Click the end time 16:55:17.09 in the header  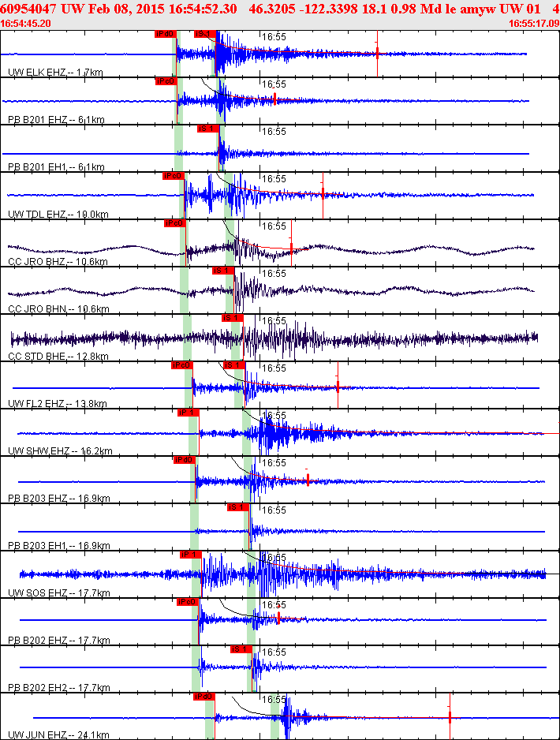534,23
